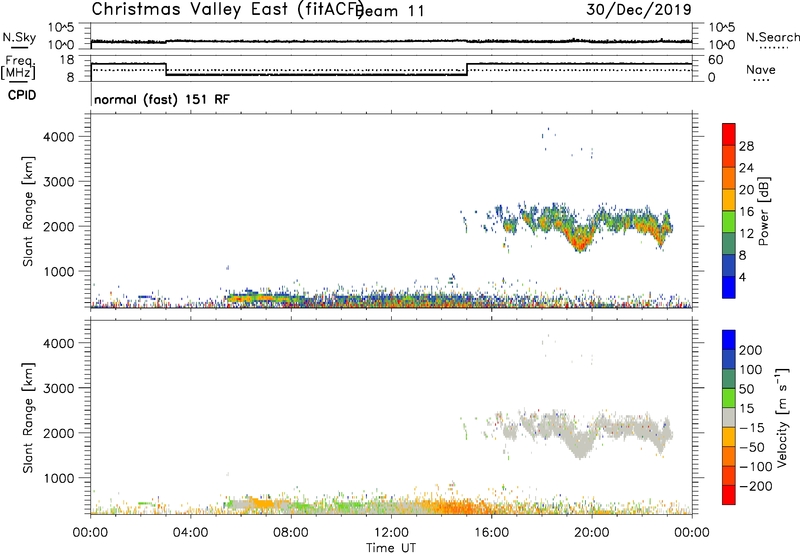Screen dimensions: 800x554
Task: Click the "Power [dB]" colorbar label
Action: [764, 211]
